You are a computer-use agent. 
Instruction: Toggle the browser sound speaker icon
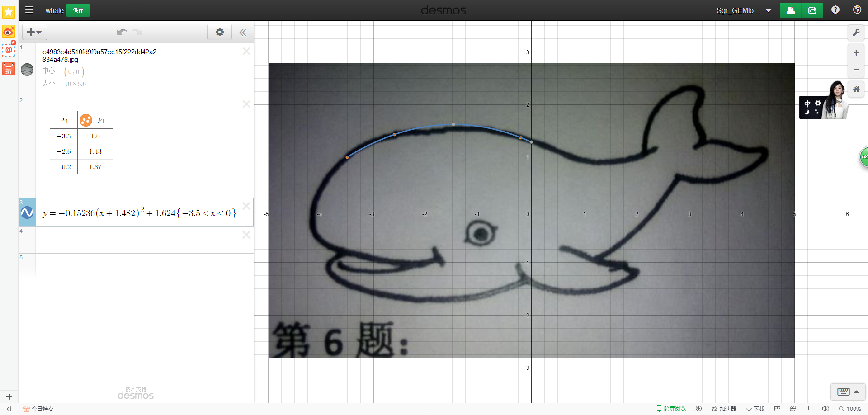(826, 409)
